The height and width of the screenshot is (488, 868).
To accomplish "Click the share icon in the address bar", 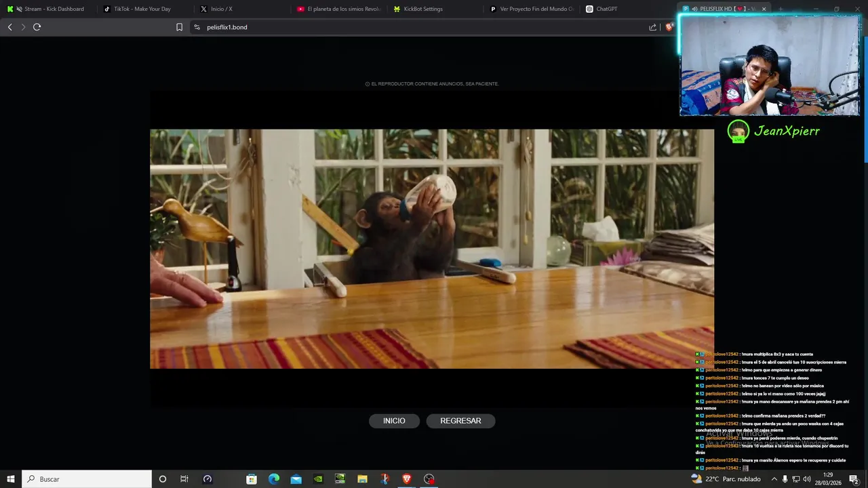I will click(652, 27).
